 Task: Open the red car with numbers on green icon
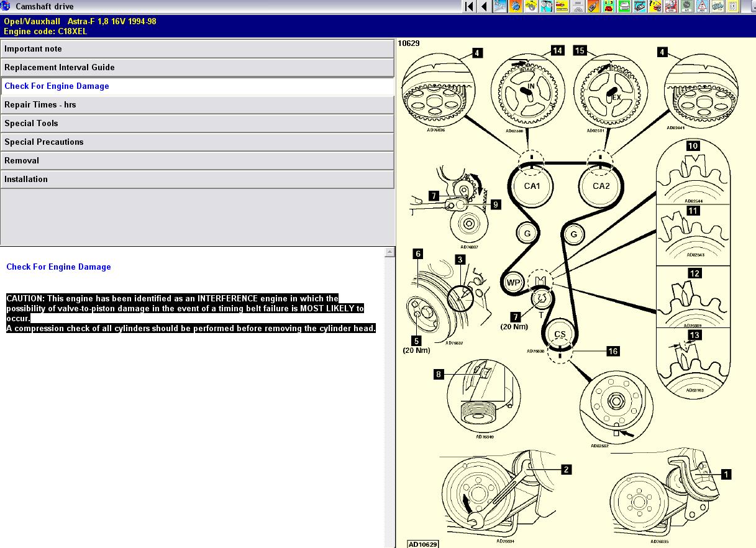tap(608, 6)
